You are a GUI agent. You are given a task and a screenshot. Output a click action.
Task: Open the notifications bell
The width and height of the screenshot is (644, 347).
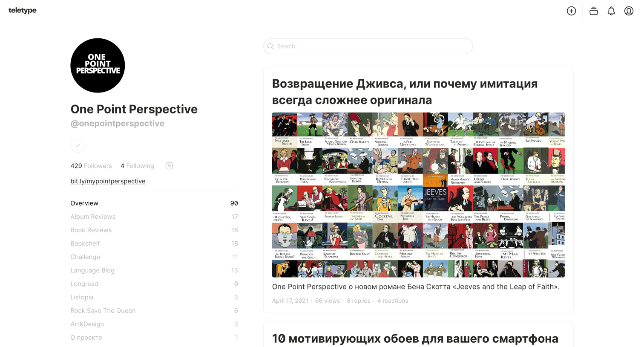click(x=611, y=11)
